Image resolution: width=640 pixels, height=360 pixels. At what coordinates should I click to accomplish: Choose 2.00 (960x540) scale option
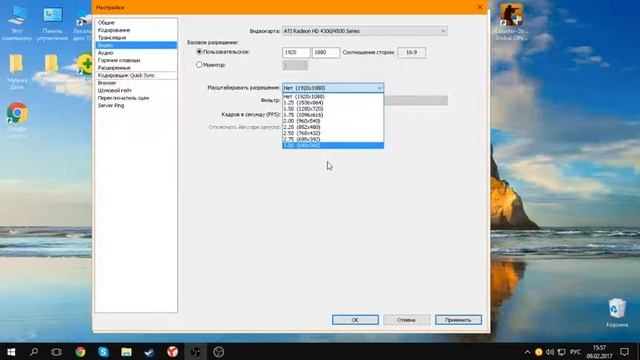click(x=333, y=121)
